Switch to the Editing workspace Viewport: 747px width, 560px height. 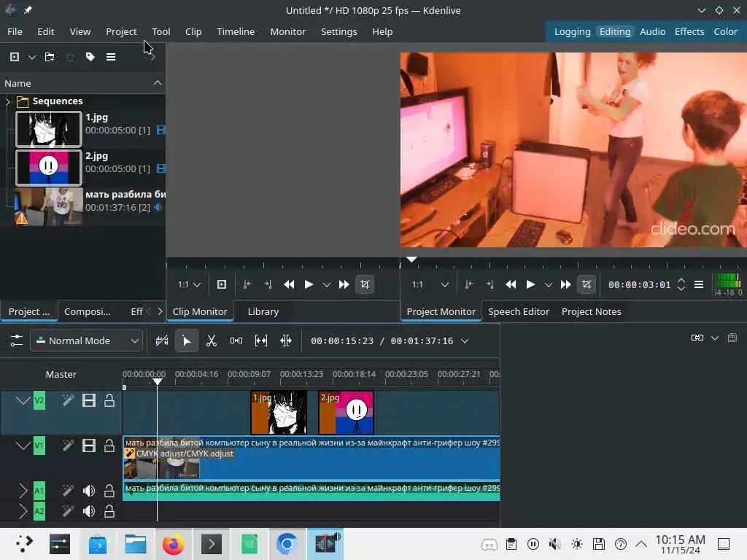[614, 31]
